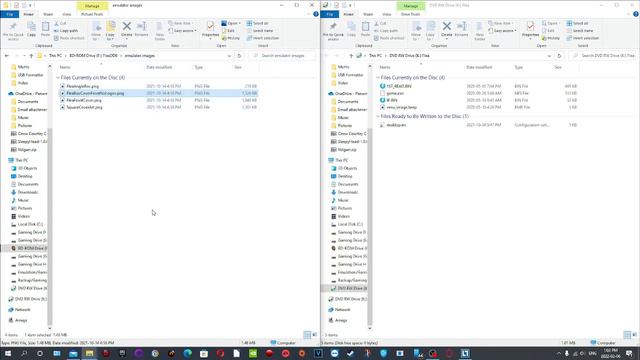
Task: Switch DVD RW Drive window to large icons view
Action: [x=634, y=335]
